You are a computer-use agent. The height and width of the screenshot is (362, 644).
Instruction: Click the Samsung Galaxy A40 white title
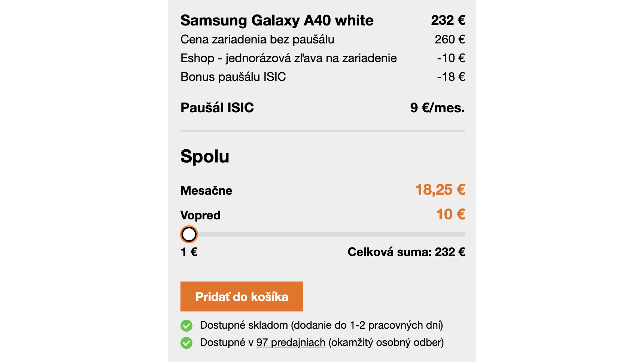pyautogui.click(x=277, y=20)
